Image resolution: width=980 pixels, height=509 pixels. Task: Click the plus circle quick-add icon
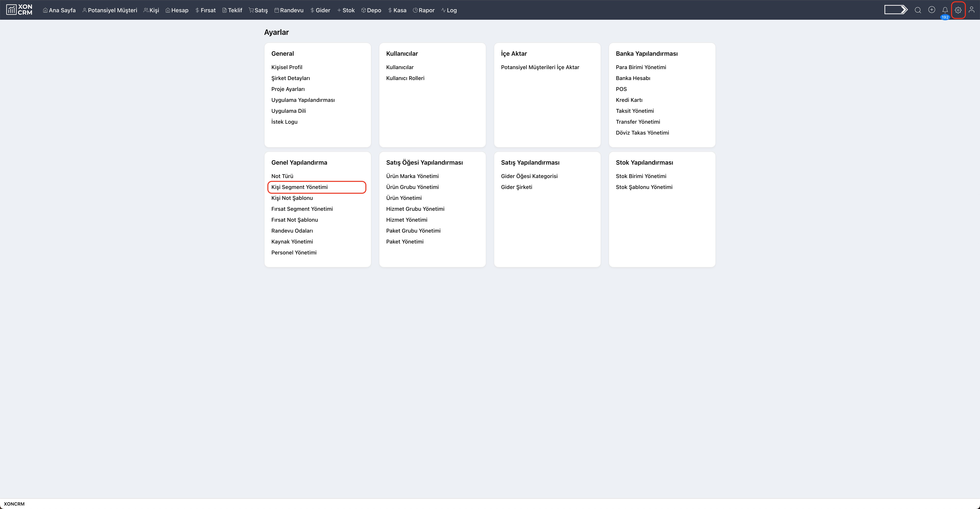point(931,10)
